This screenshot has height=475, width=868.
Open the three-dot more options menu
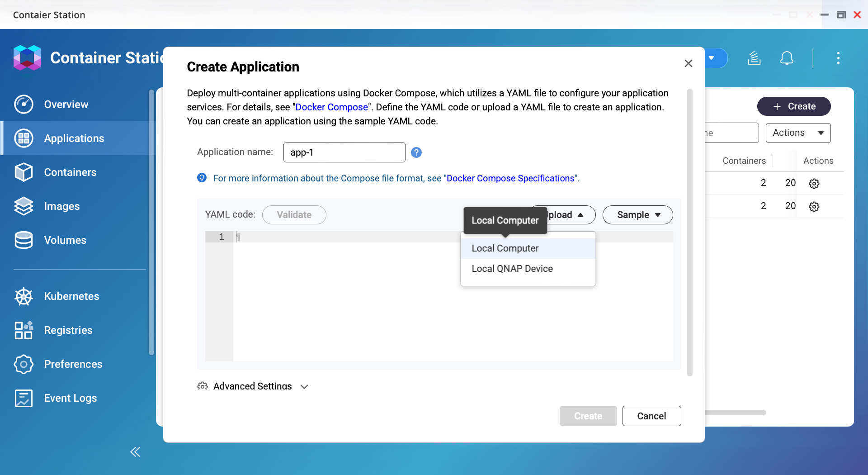(838, 58)
